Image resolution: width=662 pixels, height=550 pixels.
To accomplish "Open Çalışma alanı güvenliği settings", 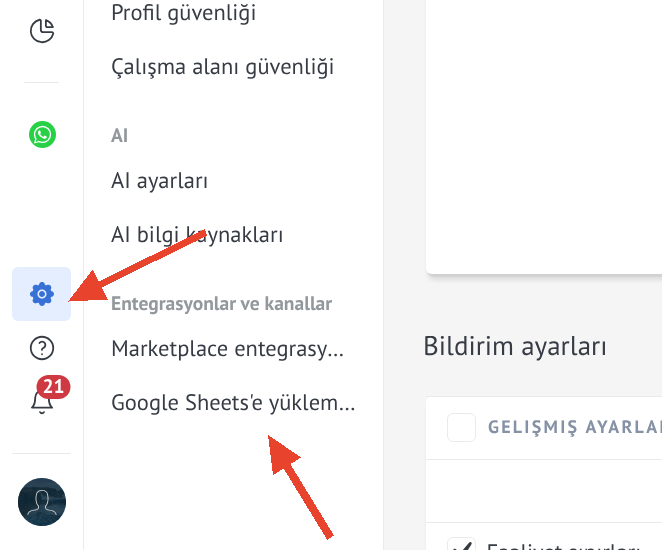I will (222, 67).
